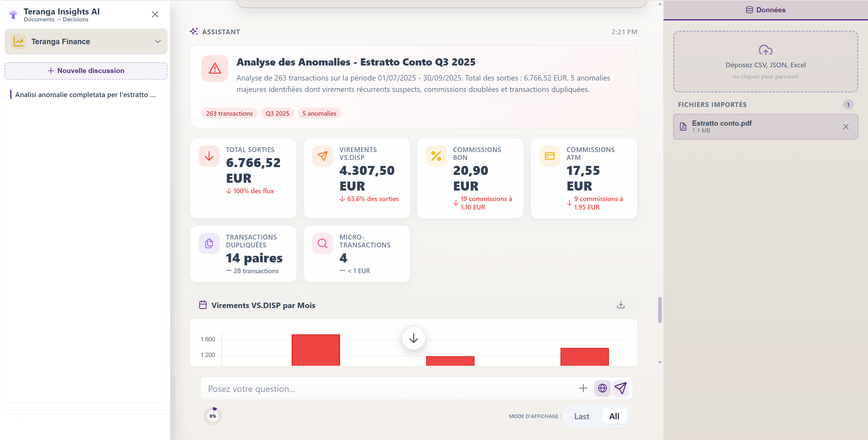Click the FICHIERS IMPORTÉS section heading
The height and width of the screenshot is (440, 868).
(712, 105)
